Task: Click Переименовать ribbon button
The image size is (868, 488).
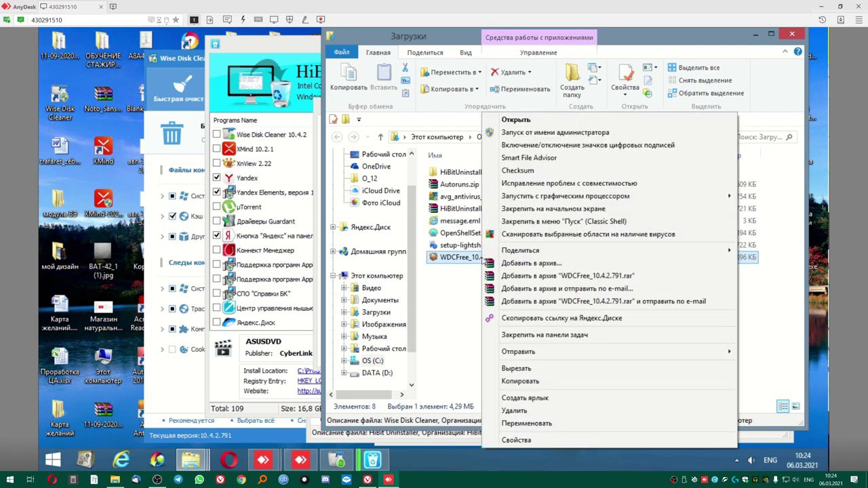Action: click(520, 89)
